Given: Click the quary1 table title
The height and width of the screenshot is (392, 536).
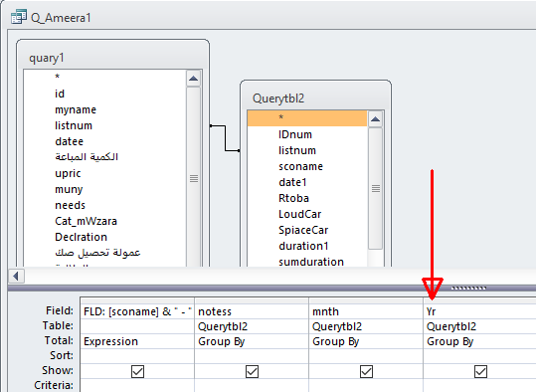Looking at the screenshot, I should [x=47, y=58].
